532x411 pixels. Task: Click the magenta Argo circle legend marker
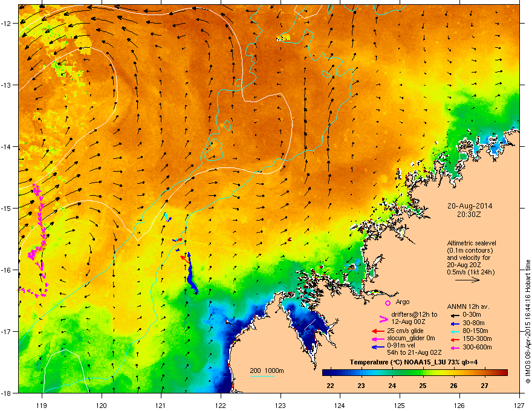coord(388,303)
